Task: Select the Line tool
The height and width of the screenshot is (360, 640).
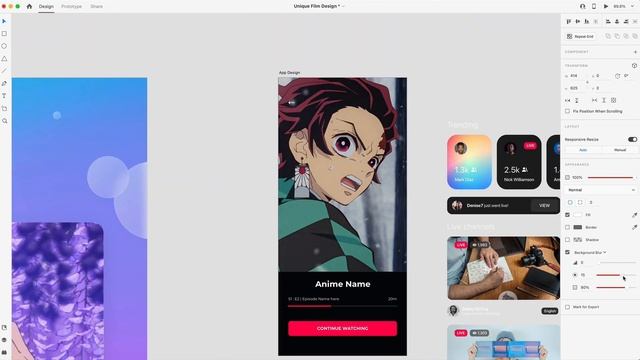Action: (4, 71)
